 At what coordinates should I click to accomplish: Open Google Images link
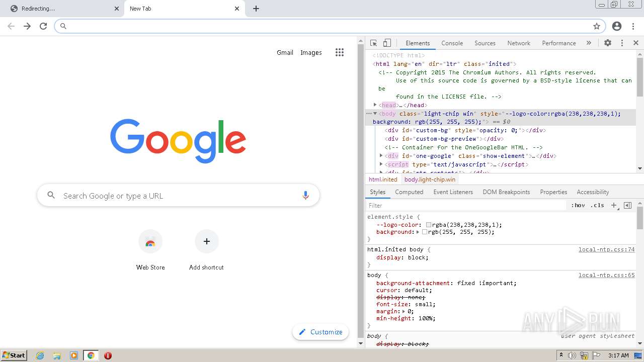(x=311, y=52)
